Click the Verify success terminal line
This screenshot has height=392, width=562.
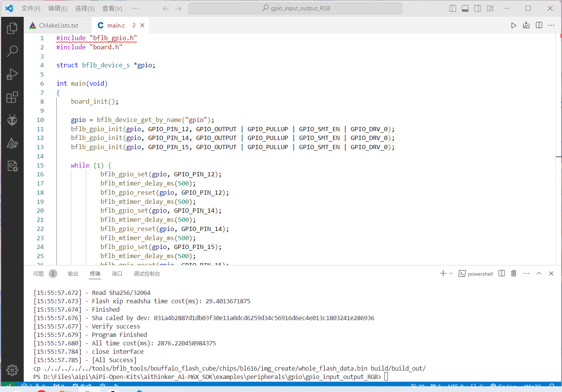click(x=116, y=326)
